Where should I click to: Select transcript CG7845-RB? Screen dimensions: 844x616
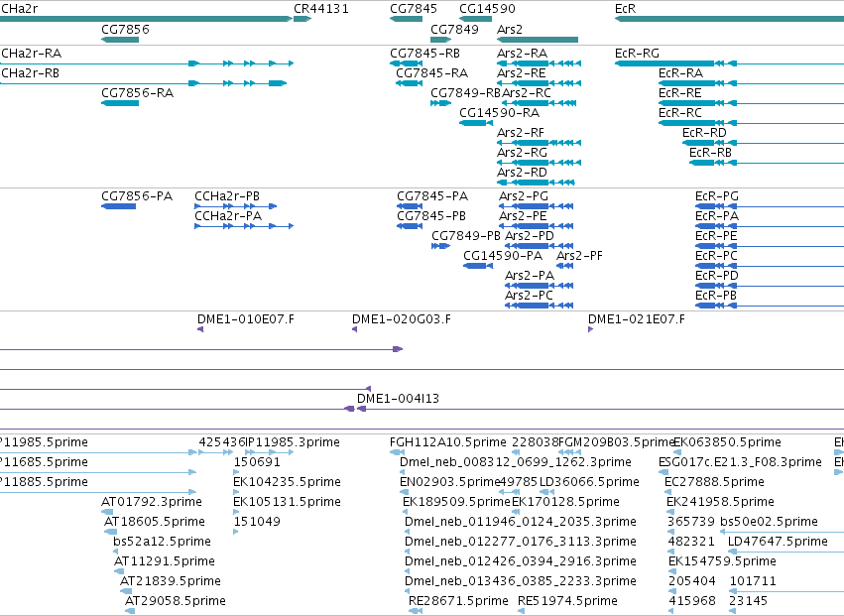pyautogui.click(x=424, y=54)
